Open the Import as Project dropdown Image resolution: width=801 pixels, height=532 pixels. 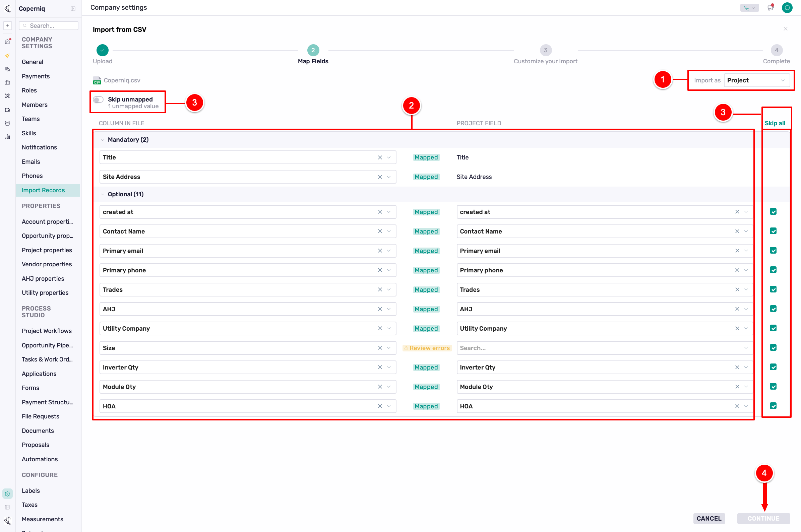(756, 80)
